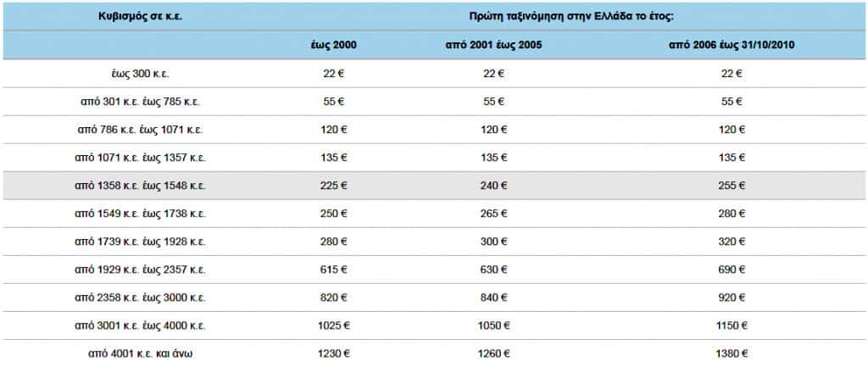
Task: Click the "έως 300 κ.ε." row label
Action: 140,74
